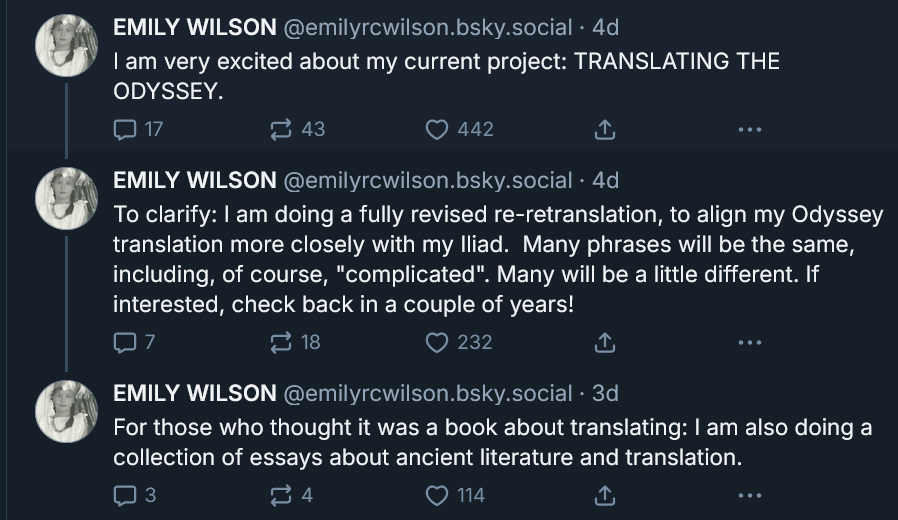Open Emily Wilson's avatar on the first post

(66, 47)
